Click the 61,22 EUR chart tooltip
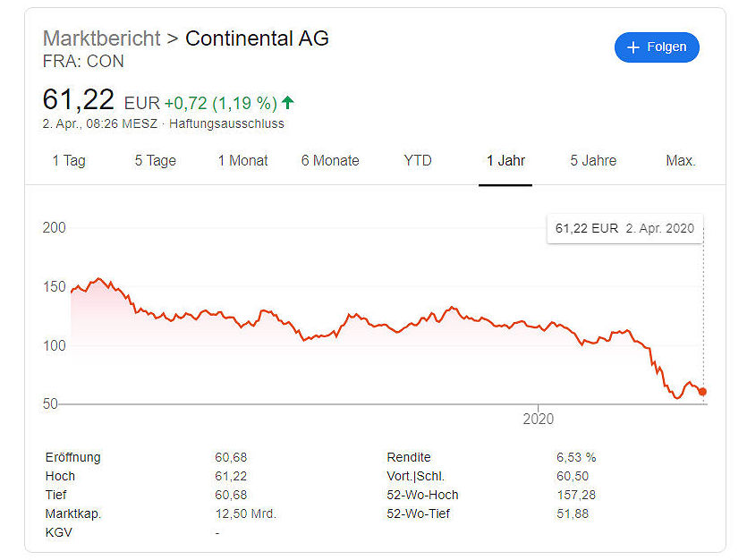Screen dimensions: 747x560 624,229
